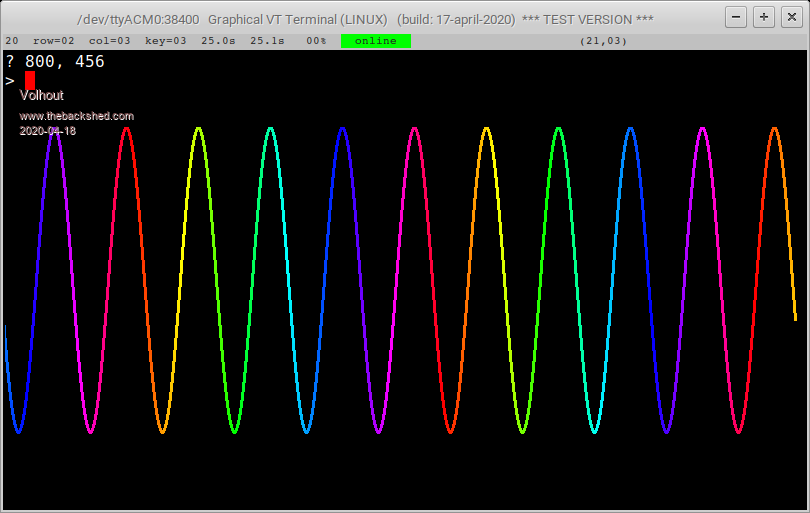This screenshot has width=810, height=513.
Task: Click the '? 800, 456' terminal output line
Action: (x=55, y=62)
